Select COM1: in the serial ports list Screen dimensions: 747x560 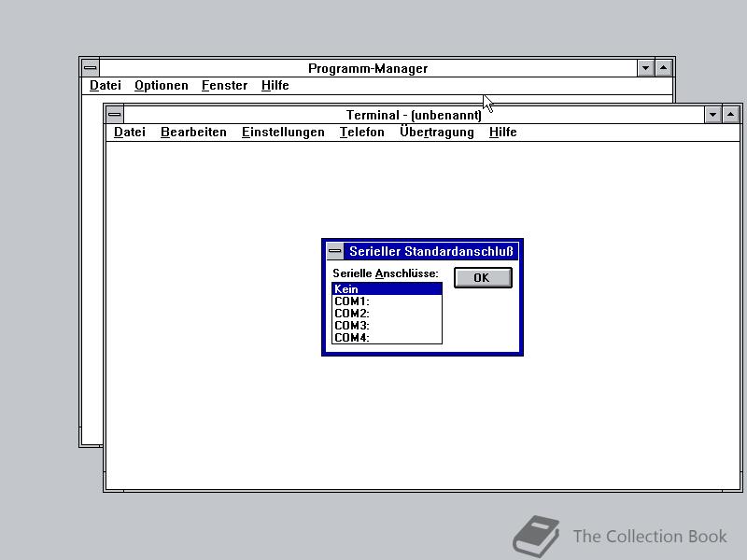(387, 301)
